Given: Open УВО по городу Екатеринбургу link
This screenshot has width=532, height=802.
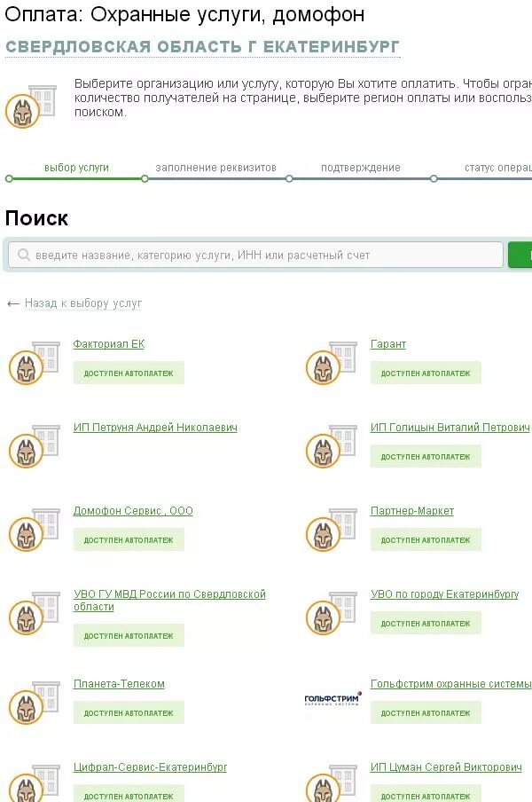Looking at the screenshot, I should point(444,594).
